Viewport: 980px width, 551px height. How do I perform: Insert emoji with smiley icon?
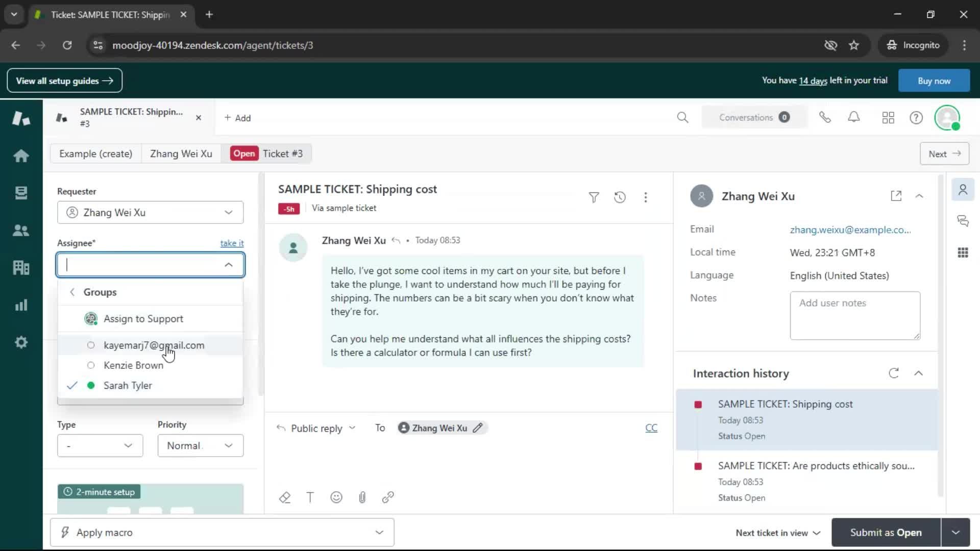[x=336, y=497]
